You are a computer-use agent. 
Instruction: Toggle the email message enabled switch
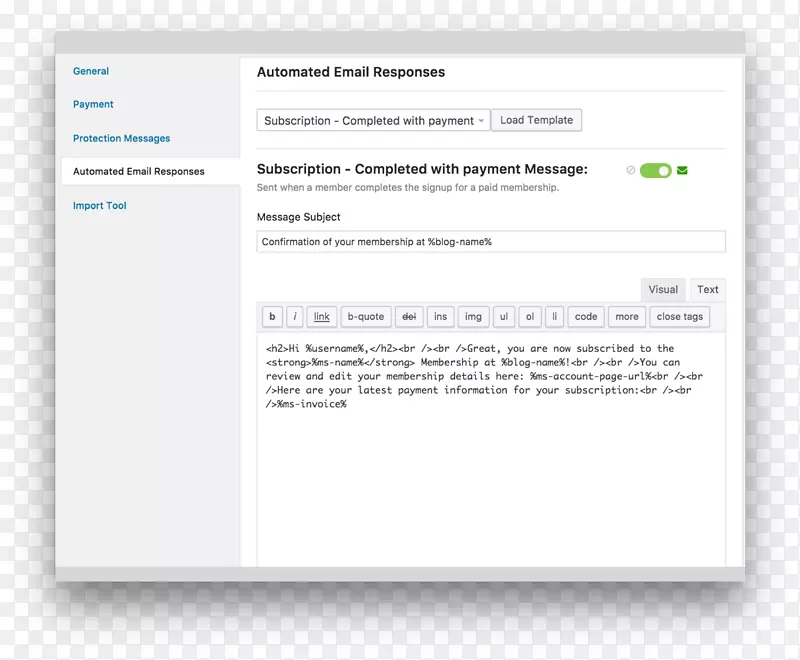click(x=655, y=171)
